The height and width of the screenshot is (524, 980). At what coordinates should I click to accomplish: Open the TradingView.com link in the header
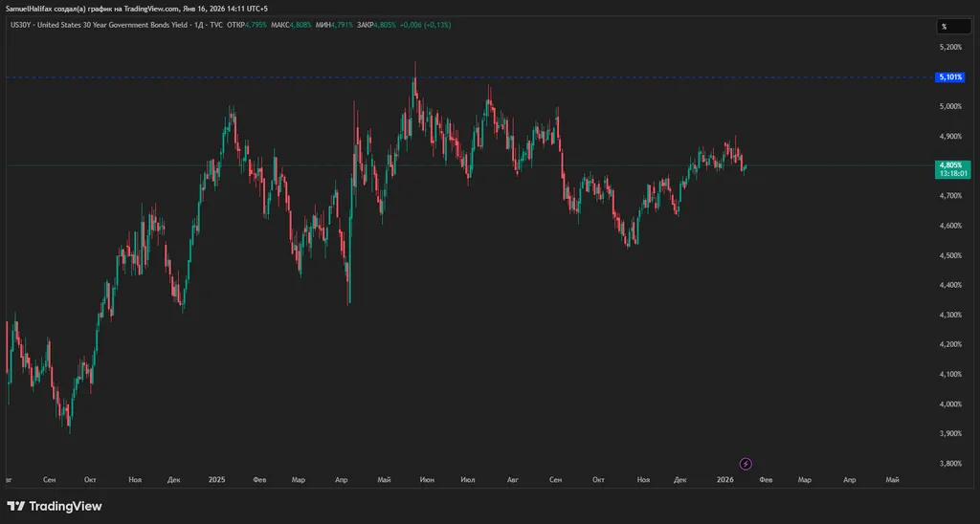151,9
